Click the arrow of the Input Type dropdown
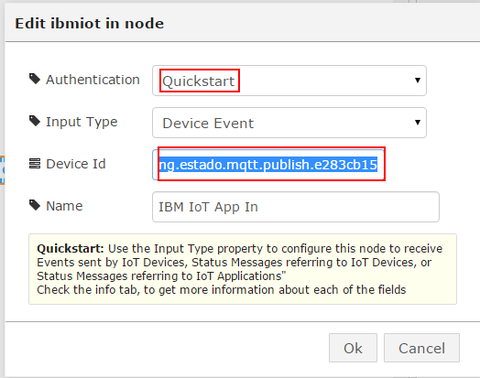480x378 pixels. click(417, 122)
